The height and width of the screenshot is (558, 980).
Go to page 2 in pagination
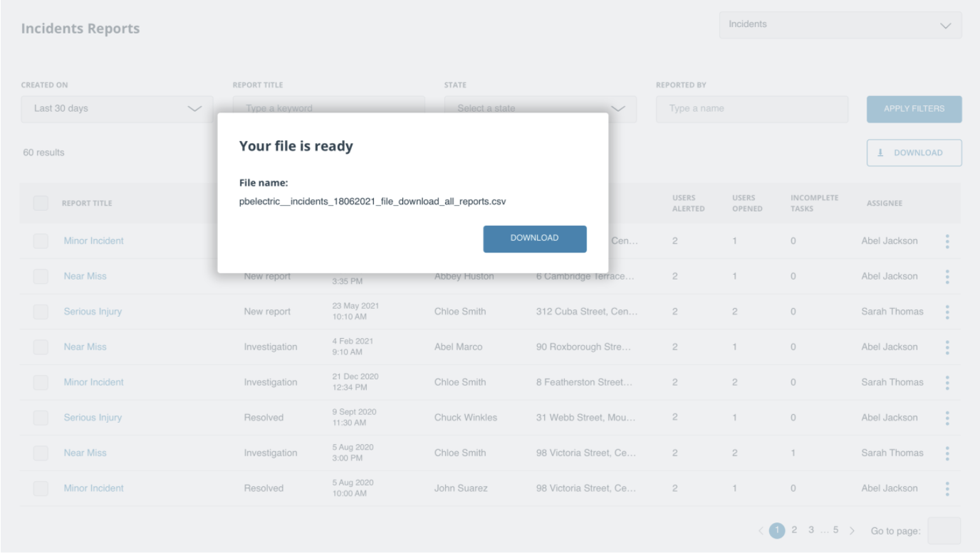pyautogui.click(x=794, y=530)
